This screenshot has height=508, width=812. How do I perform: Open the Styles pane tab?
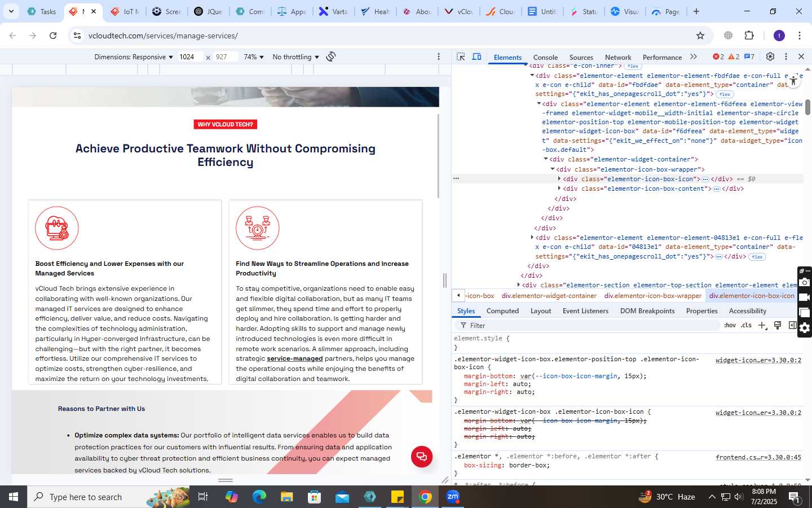[466, 311]
